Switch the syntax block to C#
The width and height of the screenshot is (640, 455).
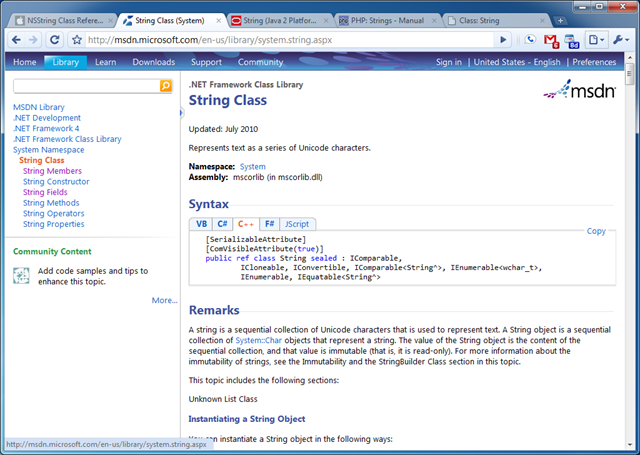coord(222,224)
